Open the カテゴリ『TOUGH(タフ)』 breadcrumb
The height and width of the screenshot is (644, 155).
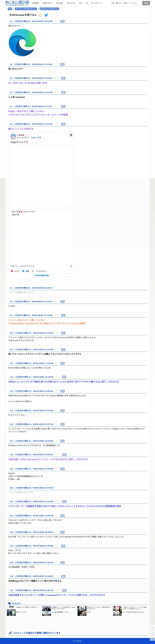(26, 9)
